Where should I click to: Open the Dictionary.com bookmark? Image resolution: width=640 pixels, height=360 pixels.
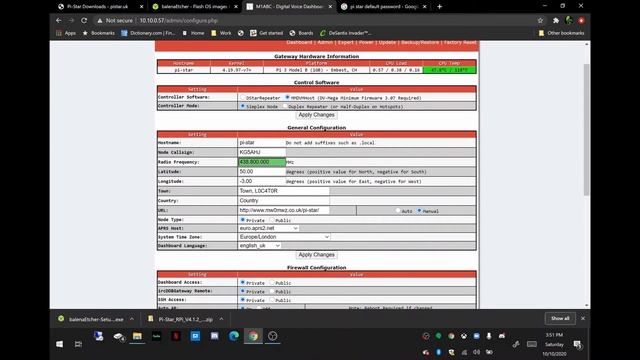(x=148, y=33)
